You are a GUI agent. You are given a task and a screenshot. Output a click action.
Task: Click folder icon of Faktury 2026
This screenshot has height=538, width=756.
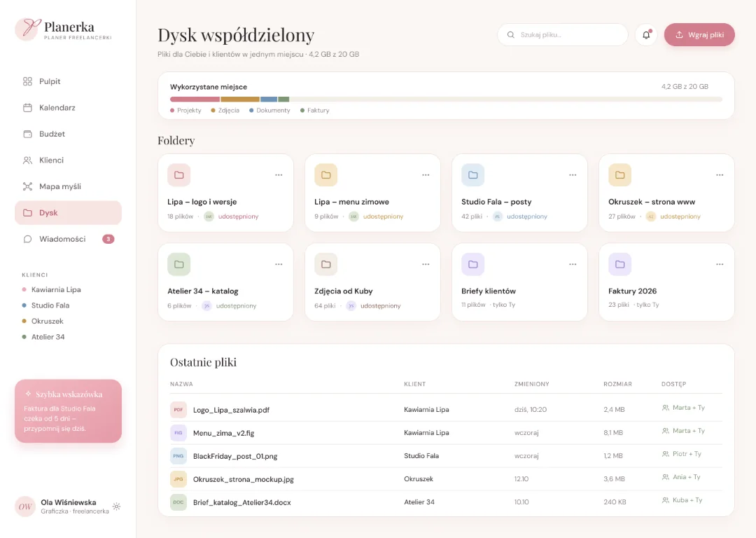(620, 264)
